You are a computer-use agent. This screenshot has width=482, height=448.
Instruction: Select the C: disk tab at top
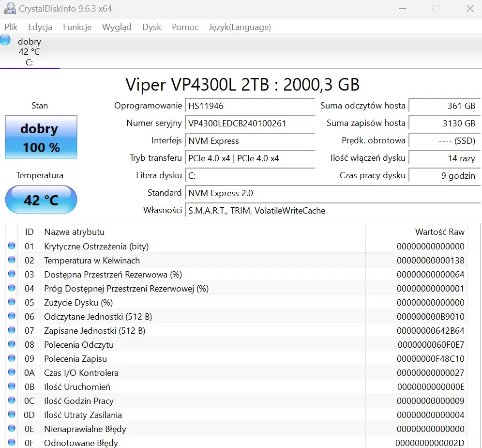pos(30,52)
